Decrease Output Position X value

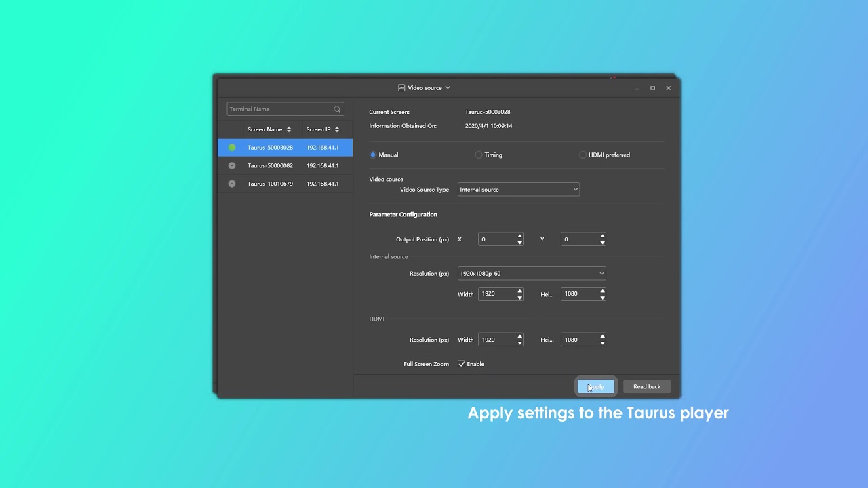coord(520,243)
